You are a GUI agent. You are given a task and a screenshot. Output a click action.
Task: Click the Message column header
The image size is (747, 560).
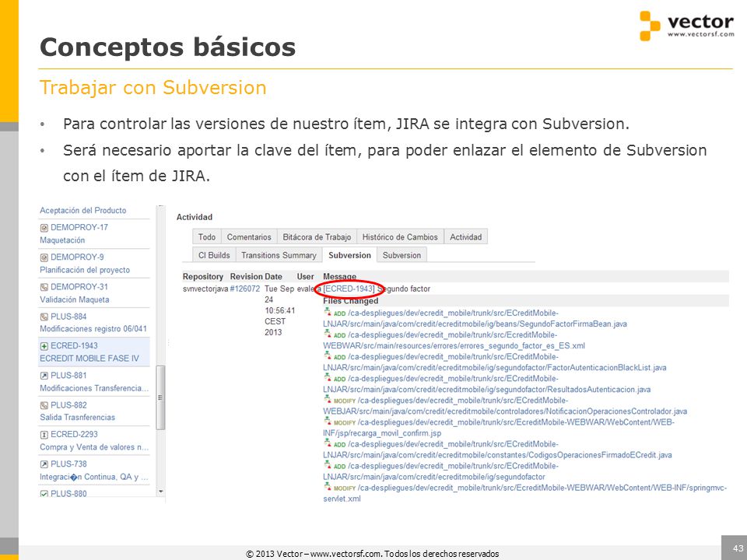pos(340,277)
